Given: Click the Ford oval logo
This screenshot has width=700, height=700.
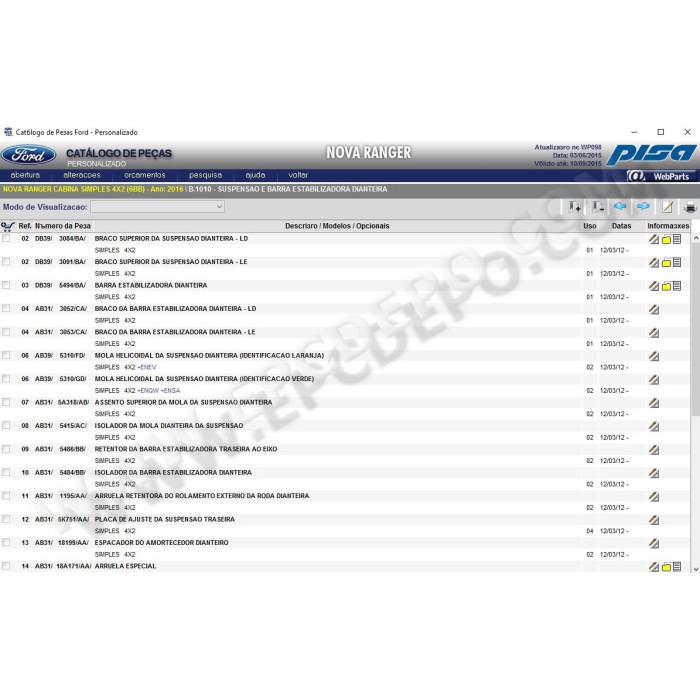Looking at the screenshot, I should 29,155.
